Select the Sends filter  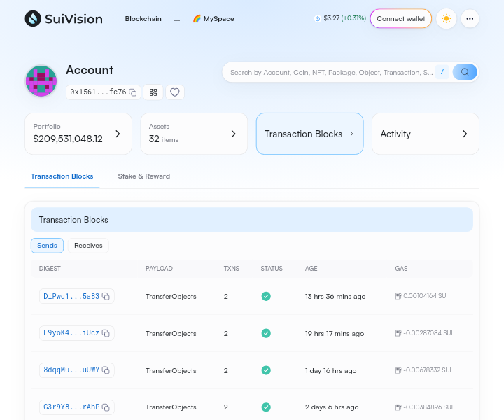[47, 246]
